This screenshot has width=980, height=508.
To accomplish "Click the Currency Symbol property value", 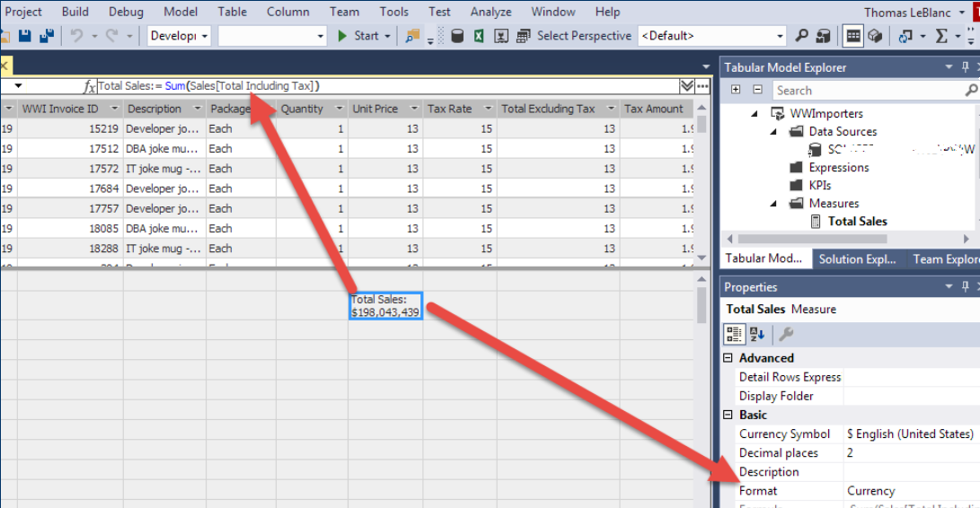I will pos(912,434).
